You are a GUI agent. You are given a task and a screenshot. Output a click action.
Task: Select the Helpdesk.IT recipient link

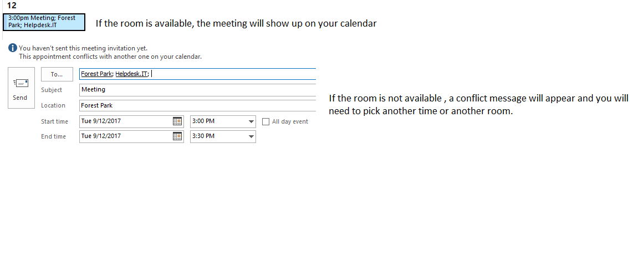131,74
